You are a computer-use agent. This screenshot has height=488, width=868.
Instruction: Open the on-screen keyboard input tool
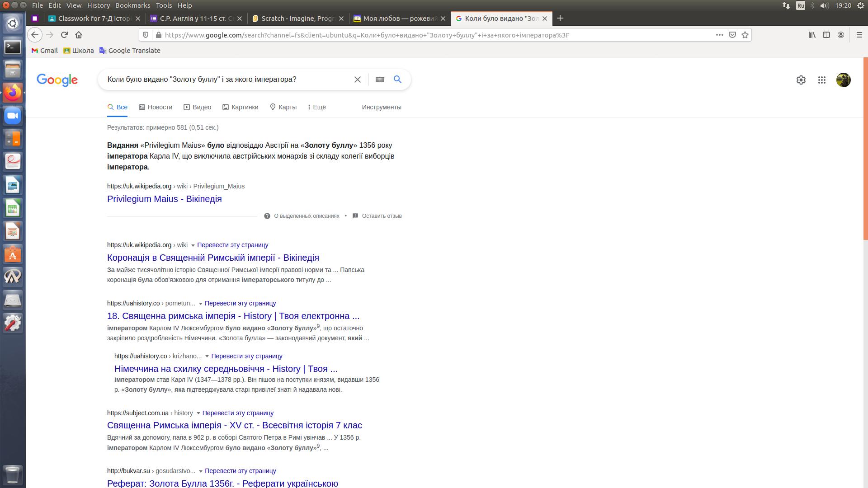point(380,80)
